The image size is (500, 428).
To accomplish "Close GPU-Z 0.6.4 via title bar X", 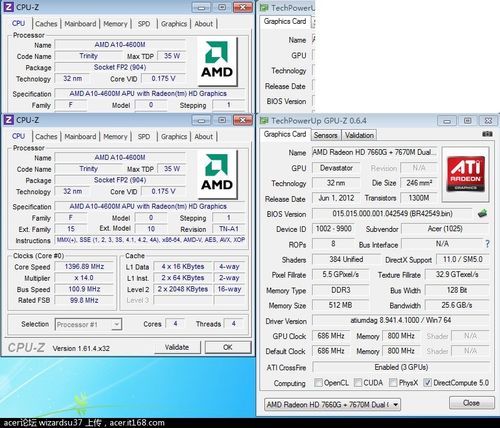I will [488, 121].
